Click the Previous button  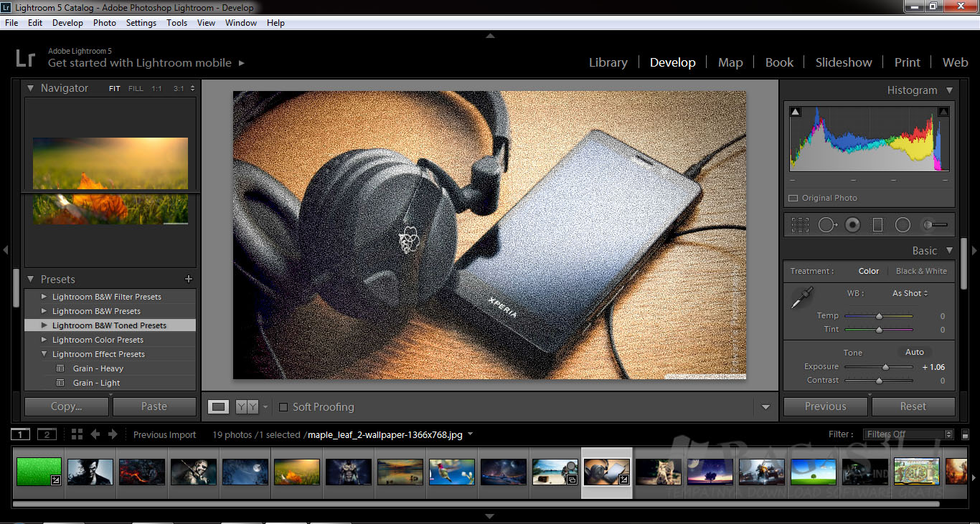[826, 406]
